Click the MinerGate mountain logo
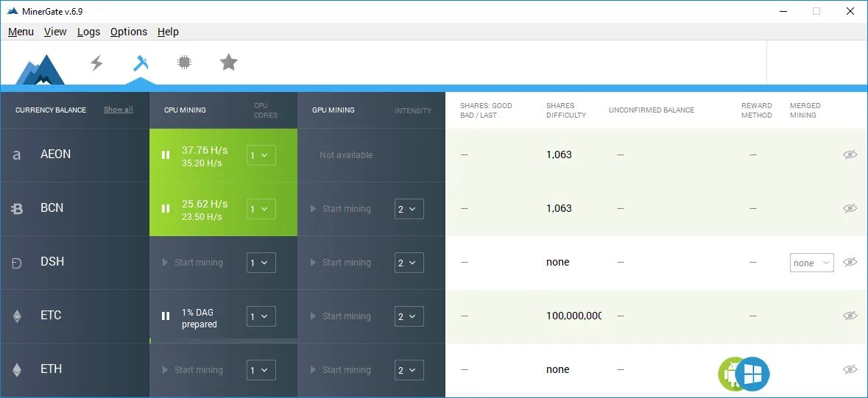 pyautogui.click(x=39, y=70)
